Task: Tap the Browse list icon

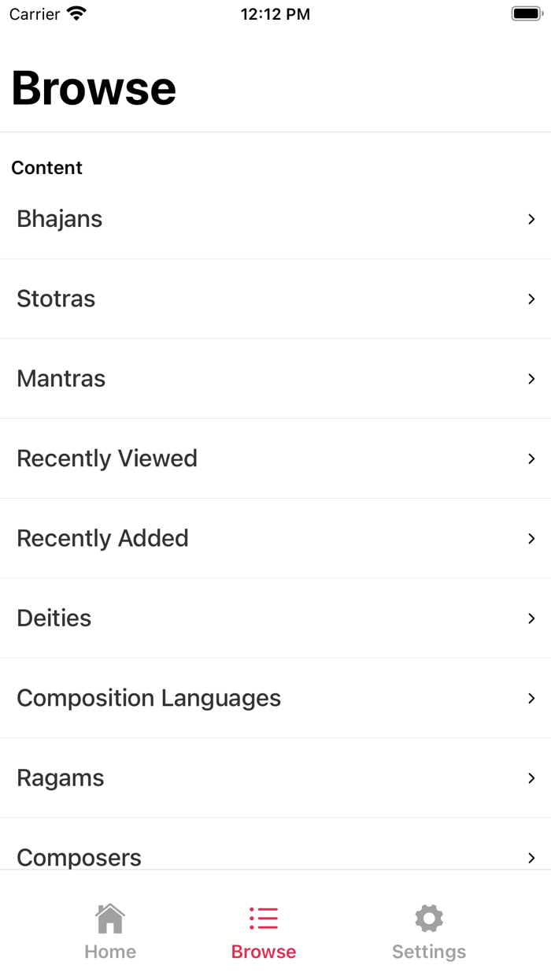Action: [264, 918]
